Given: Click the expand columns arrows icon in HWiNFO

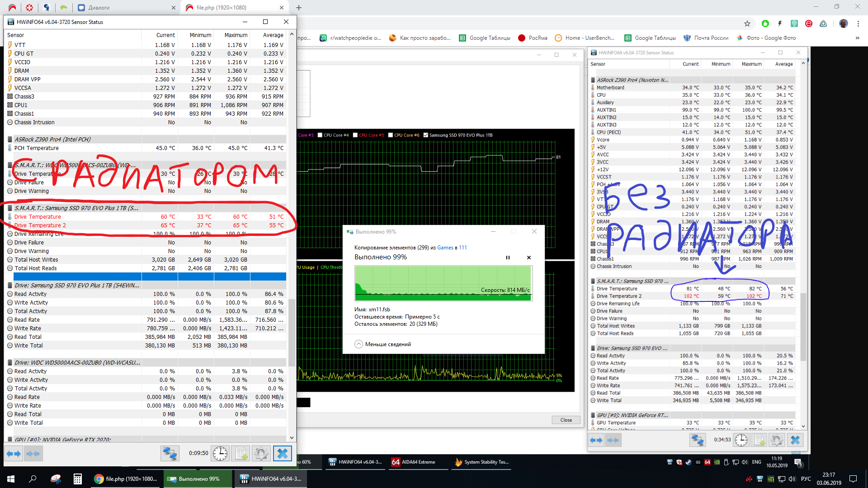Looking at the screenshot, I should 14,454.
